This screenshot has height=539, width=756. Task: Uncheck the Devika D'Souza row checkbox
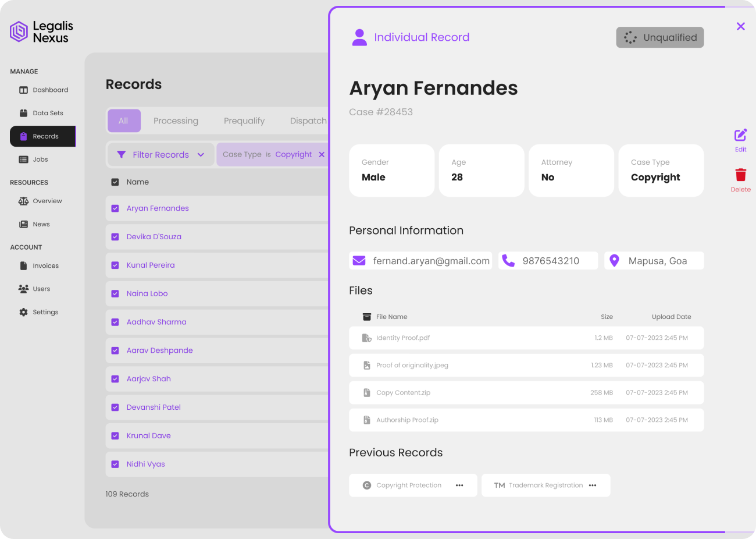click(x=115, y=237)
